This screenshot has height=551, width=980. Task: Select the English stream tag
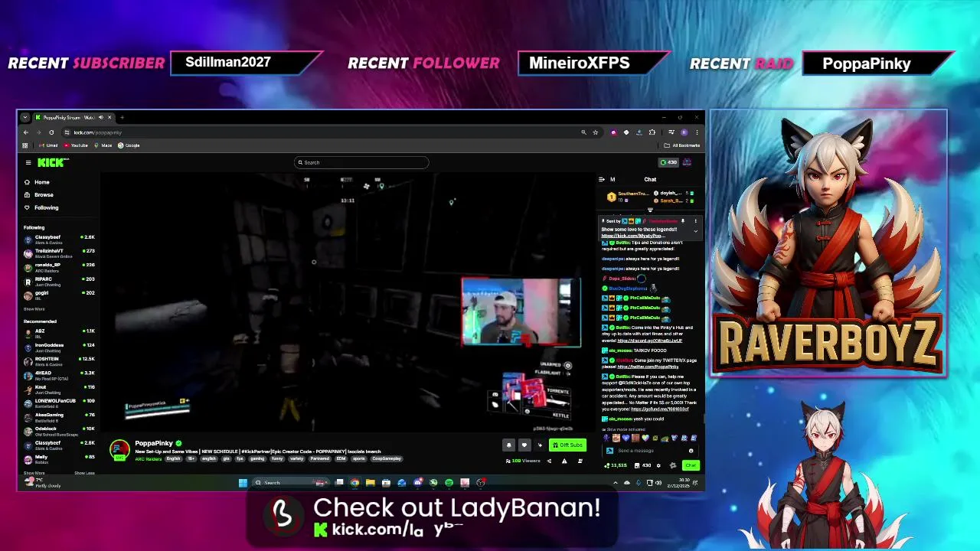pyautogui.click(x=173, y=458)
